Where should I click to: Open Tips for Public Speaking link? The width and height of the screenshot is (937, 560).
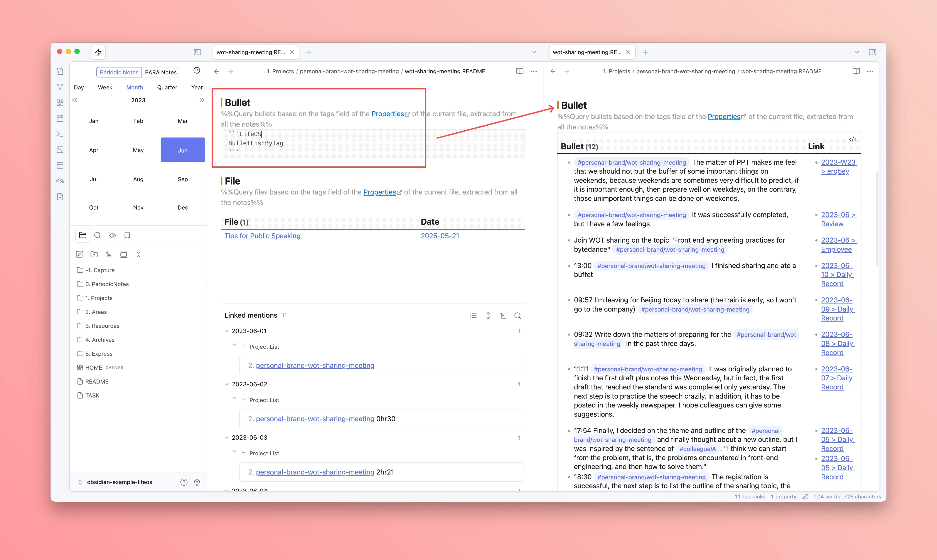click(262, 236)
